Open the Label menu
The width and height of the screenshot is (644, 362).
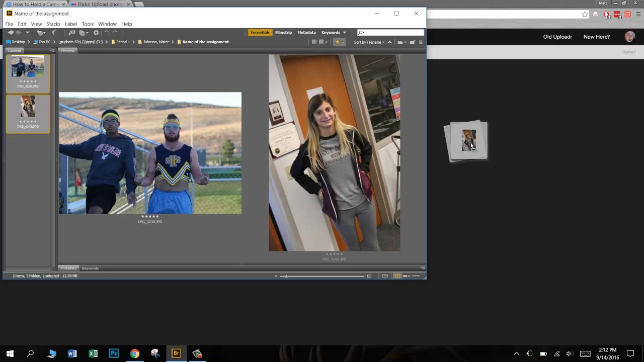(x=71, y=24)
